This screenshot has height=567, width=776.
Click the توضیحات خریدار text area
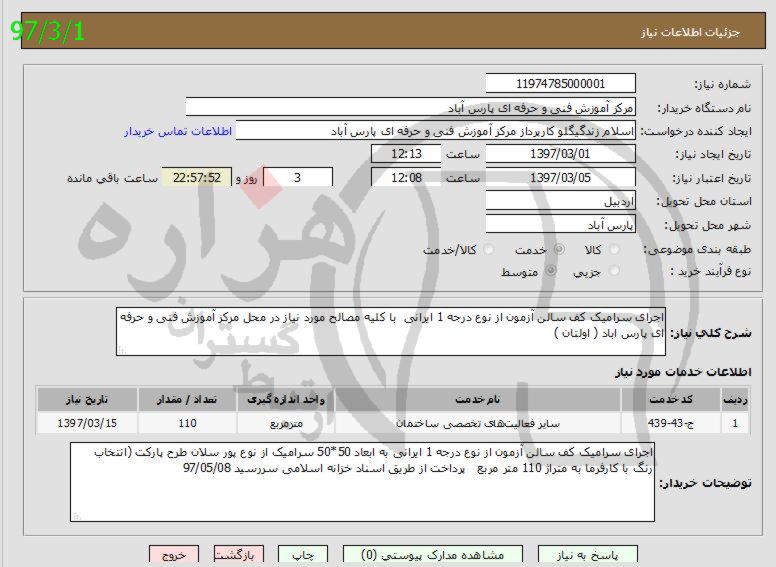coord(362,482)
